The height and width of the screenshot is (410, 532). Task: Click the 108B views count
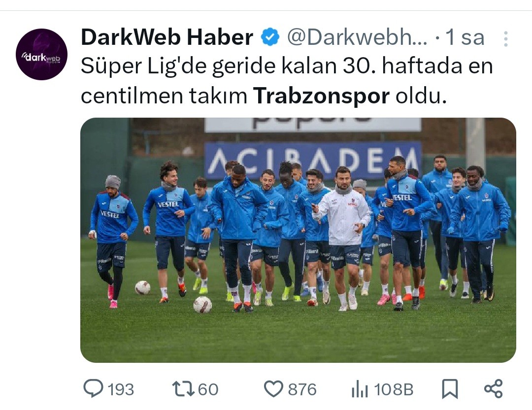(x=394, y=389)
